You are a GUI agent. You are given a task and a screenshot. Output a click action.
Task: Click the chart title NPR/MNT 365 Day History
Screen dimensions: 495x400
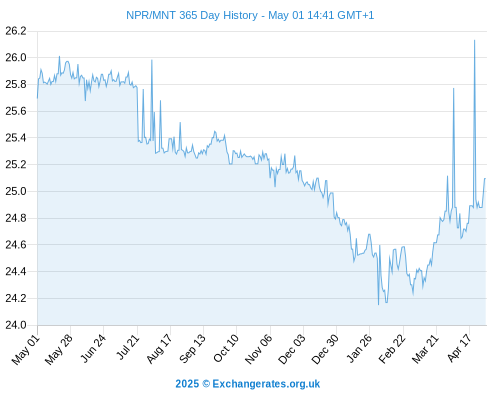(192, 15)
